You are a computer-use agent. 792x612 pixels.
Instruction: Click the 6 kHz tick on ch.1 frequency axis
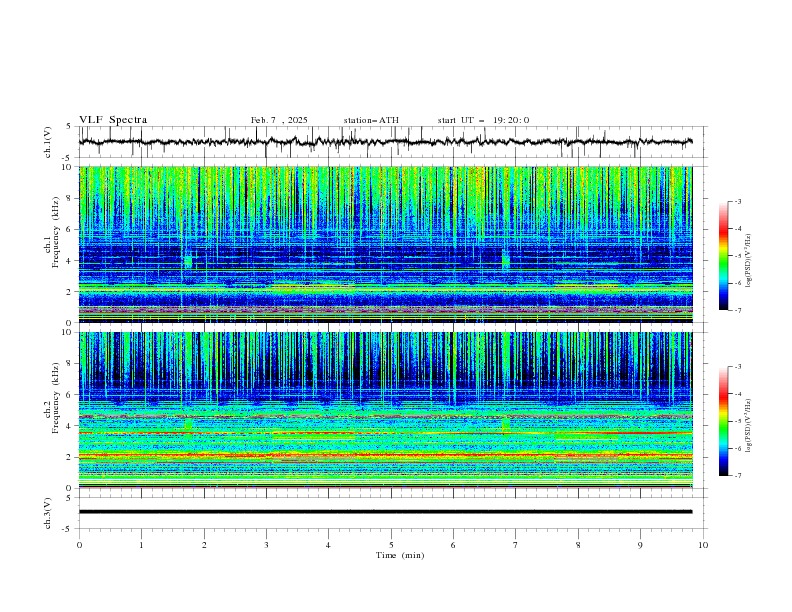[71, 229]
